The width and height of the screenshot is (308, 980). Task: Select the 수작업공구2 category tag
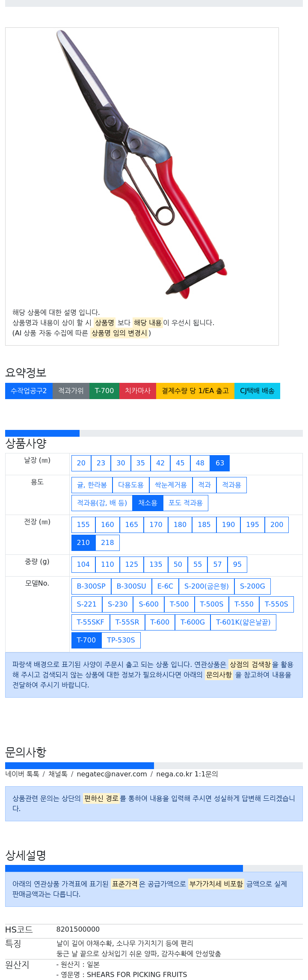[x=29, y=391]
